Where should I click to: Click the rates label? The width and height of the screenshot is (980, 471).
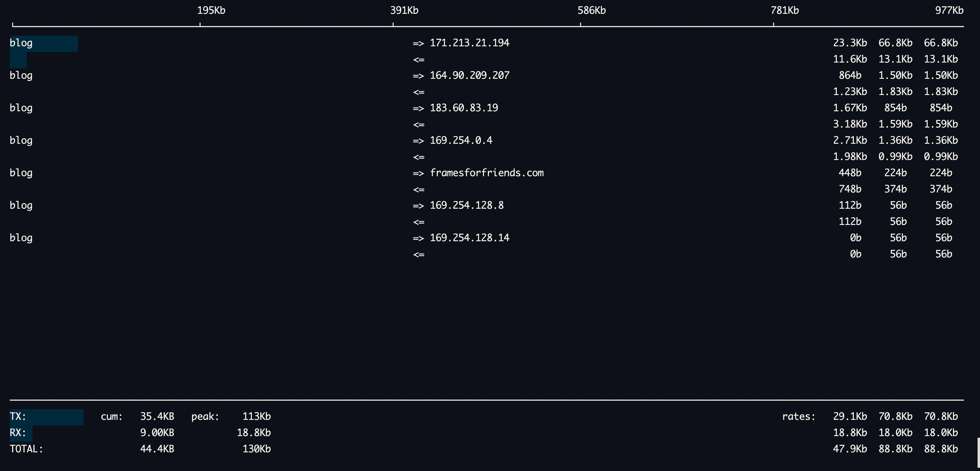tap(798, 417)
